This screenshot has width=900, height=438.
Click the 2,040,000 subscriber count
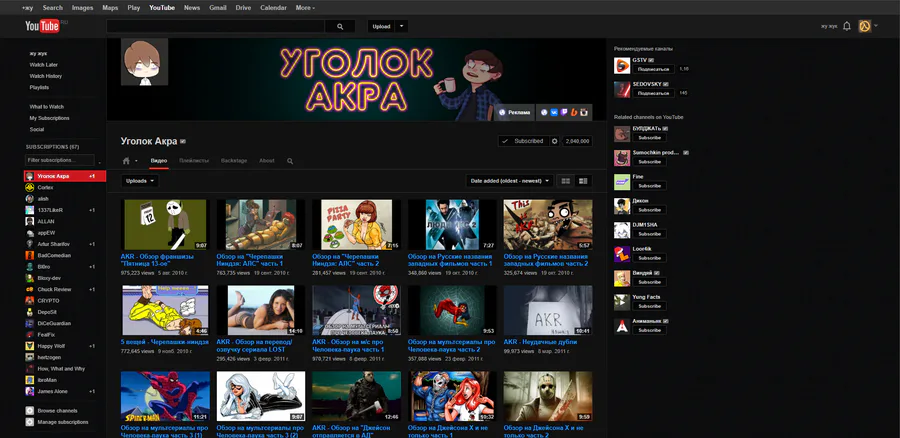point(577,141)
